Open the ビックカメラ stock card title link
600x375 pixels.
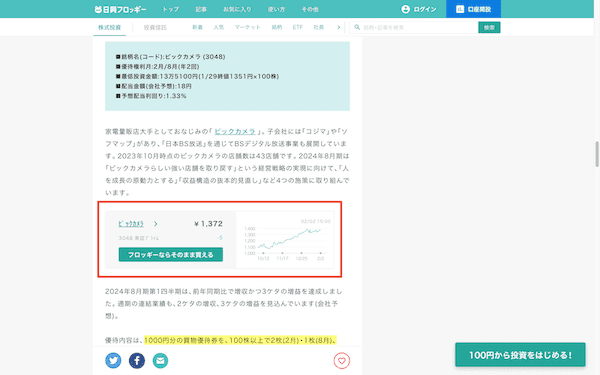131,224
